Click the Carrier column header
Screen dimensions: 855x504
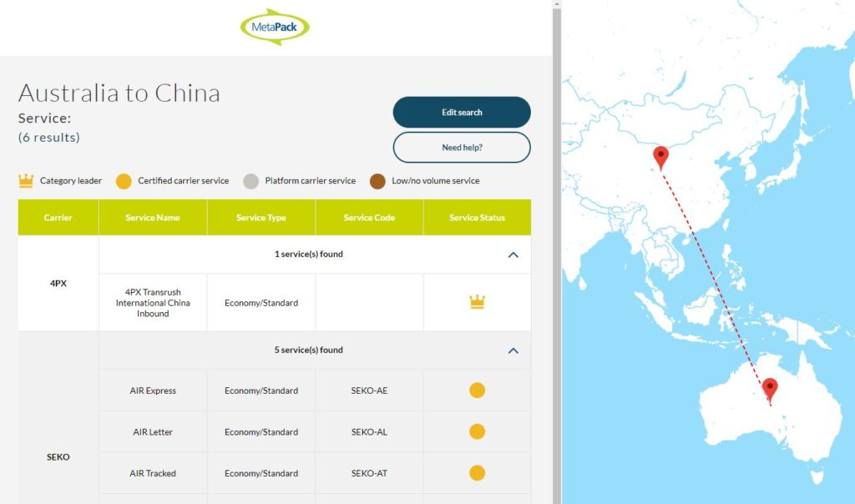click(x=58, y=218)
